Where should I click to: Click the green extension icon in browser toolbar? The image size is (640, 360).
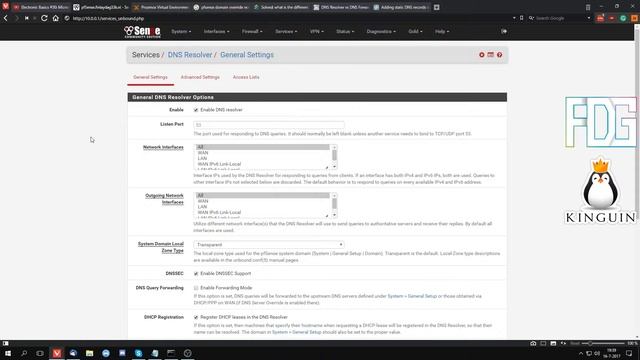[x=623, y=18]
